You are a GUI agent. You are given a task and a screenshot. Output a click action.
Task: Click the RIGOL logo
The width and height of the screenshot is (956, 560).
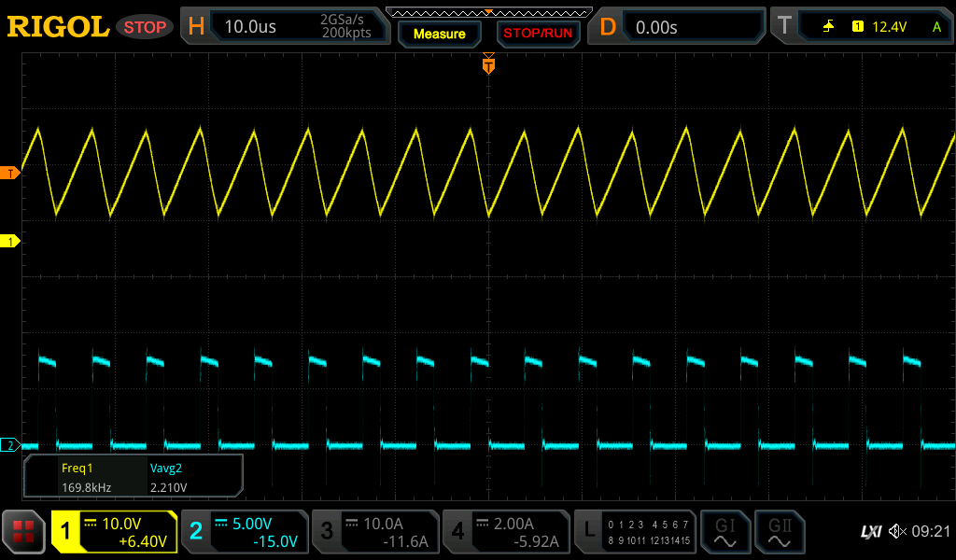pyautogui.click(x=58, y=26)
